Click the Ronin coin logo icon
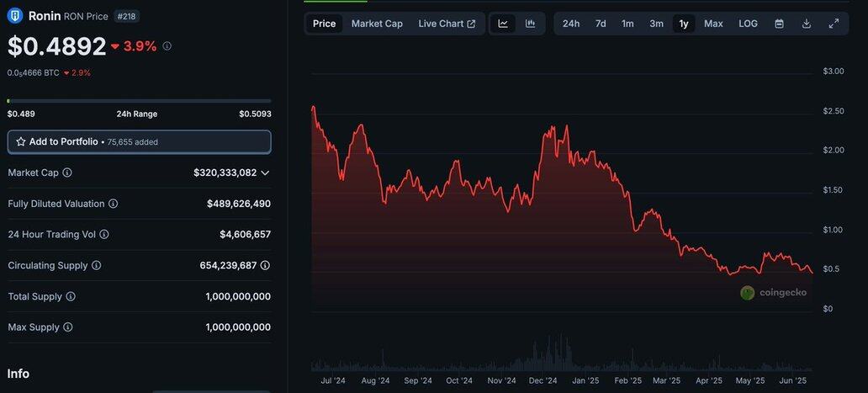Viewport: 868px width, 393px height. coord(15,16)
